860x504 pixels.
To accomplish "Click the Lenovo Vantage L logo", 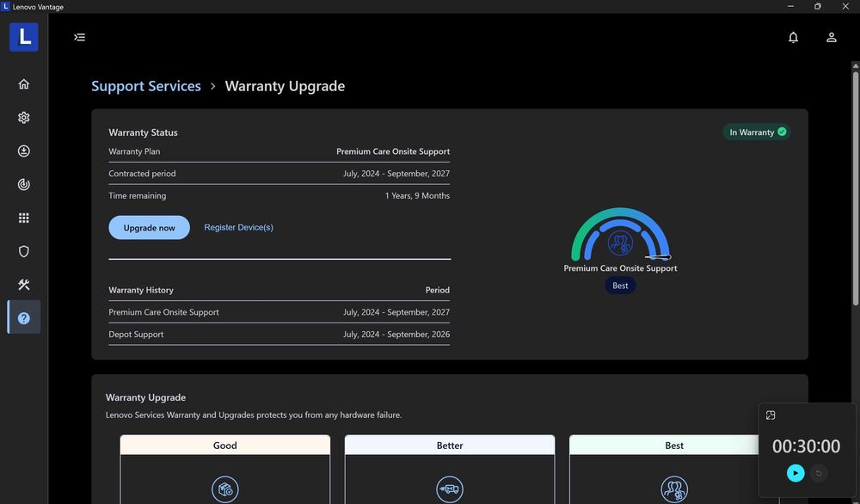I will click(x=23, y=37).
